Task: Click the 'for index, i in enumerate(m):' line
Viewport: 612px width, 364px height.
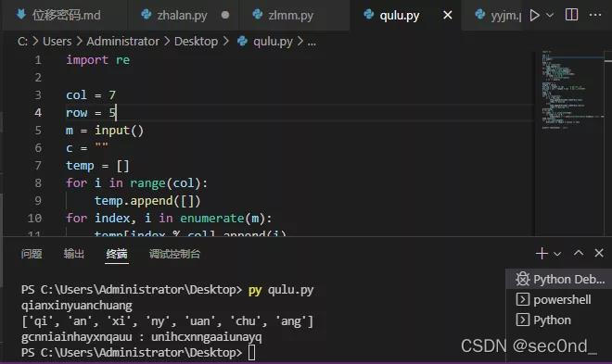Action: [x=169, y=219]
